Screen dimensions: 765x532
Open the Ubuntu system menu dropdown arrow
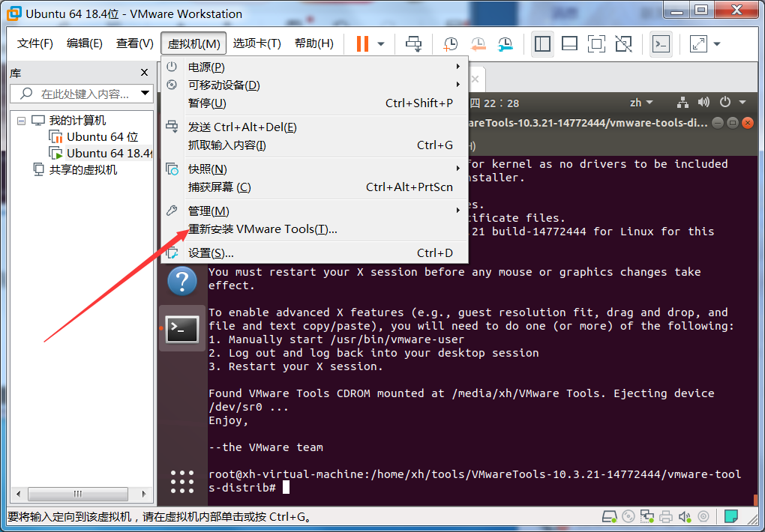[742, 103]
